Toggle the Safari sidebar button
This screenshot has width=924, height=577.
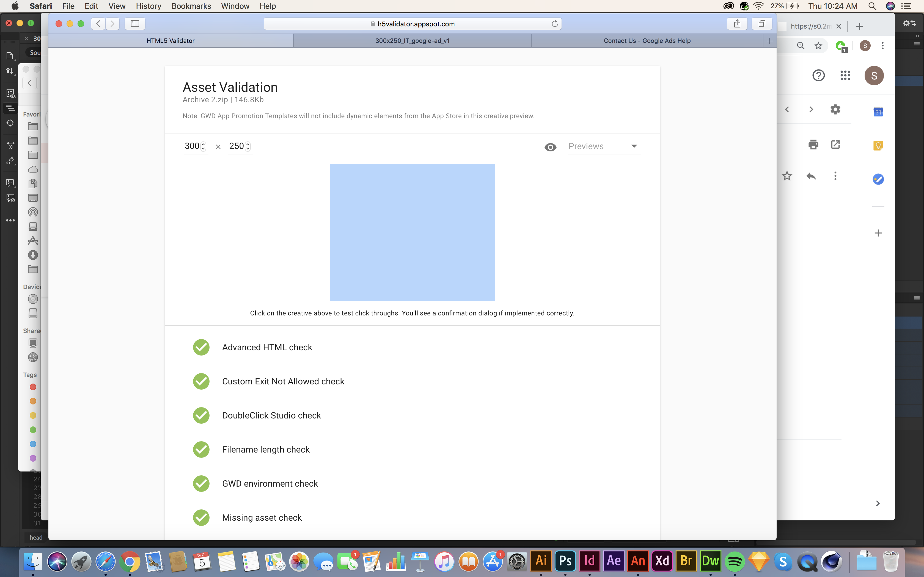pyautogui.click(x=135, y=24)
